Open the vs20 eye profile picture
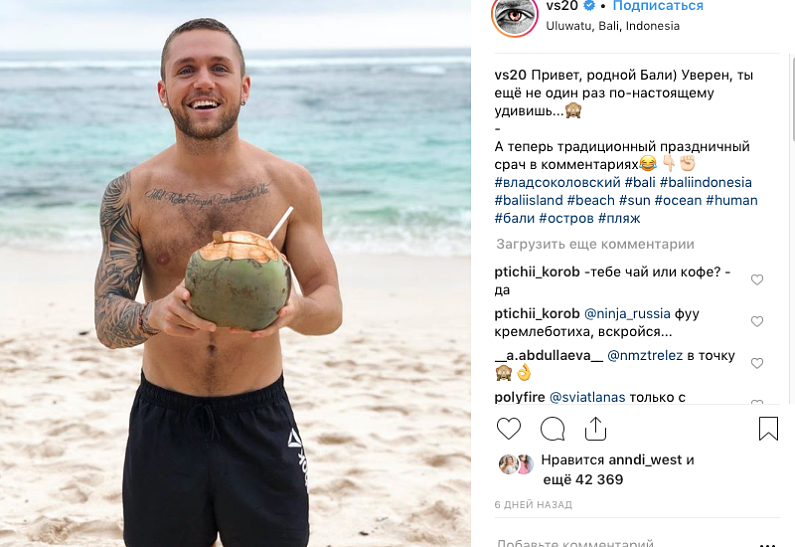The height and width of the screenshot is (547, 795). pyautogui.click(x=515, y=15)
